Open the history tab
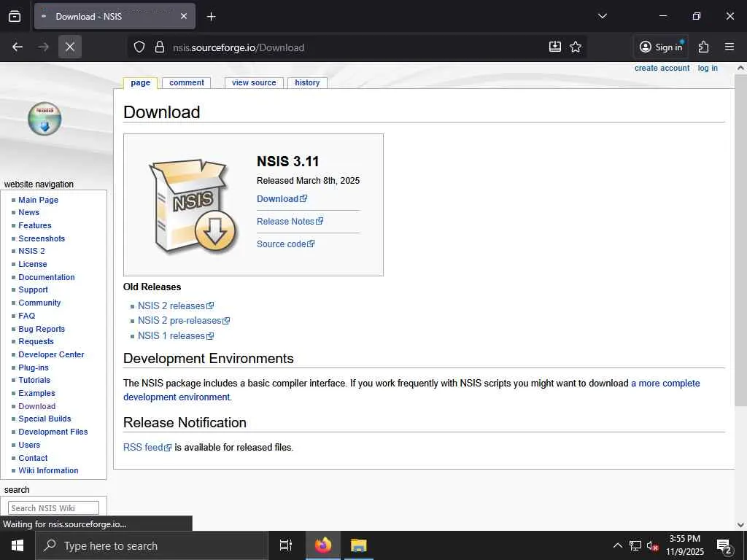The width and height of the screenshot is (747, 560). pyautogui.click(x=307, y=83)
